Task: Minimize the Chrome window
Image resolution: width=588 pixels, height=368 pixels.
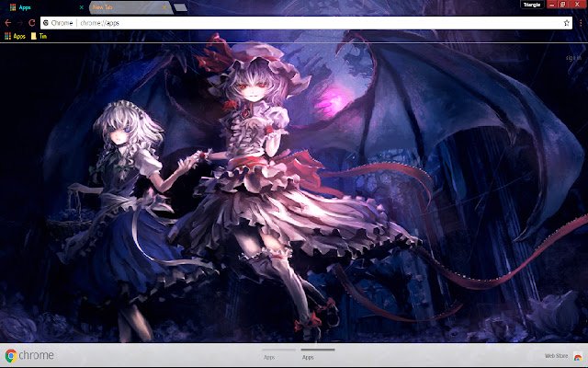Action: [x=551, y=5]
